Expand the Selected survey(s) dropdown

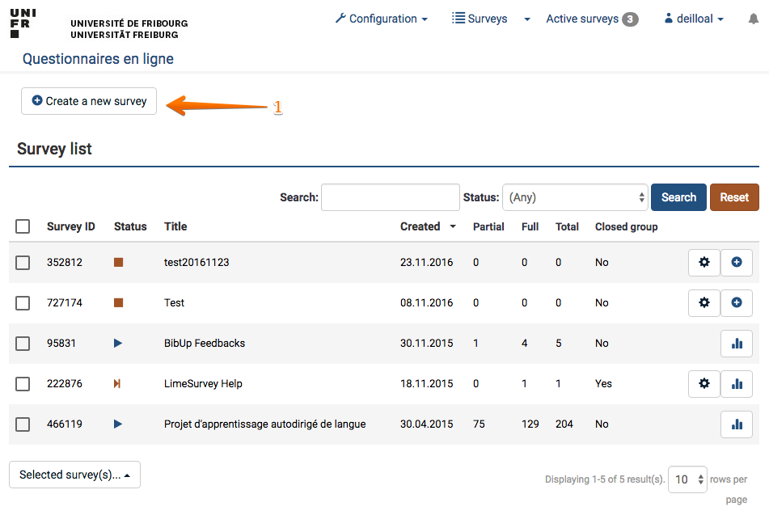coord(74,475)
